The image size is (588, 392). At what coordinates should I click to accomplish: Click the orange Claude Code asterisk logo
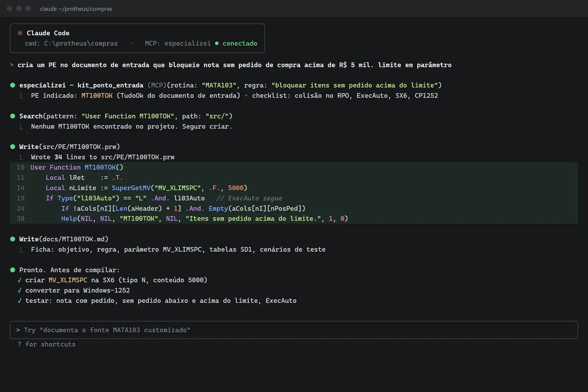pyautogui.click(x=20, y=33)
